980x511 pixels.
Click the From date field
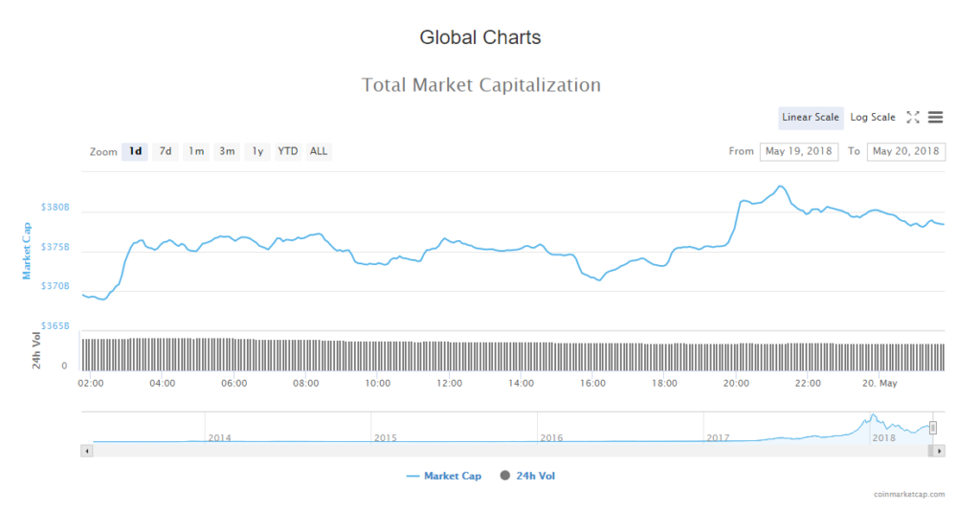(799, 151)
